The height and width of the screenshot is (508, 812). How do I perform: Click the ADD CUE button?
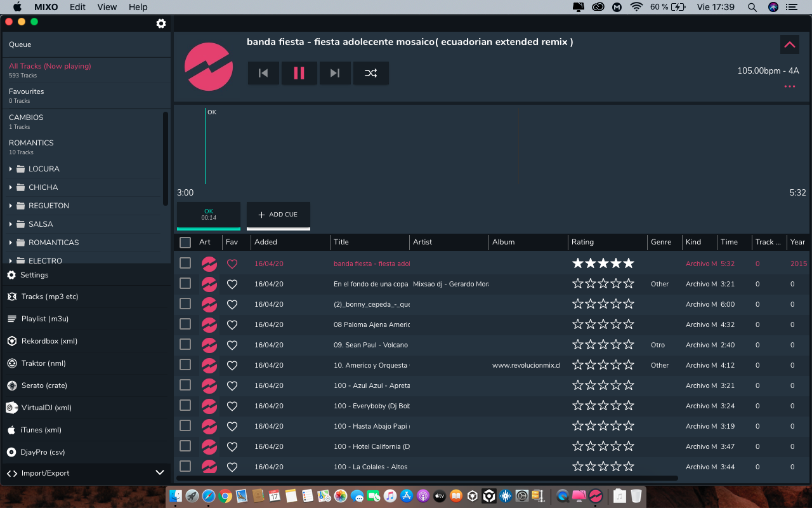[278, 215]
